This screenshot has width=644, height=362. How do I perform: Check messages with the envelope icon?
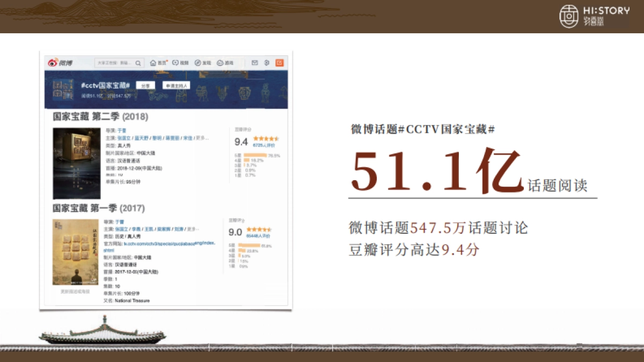[254, 63]
